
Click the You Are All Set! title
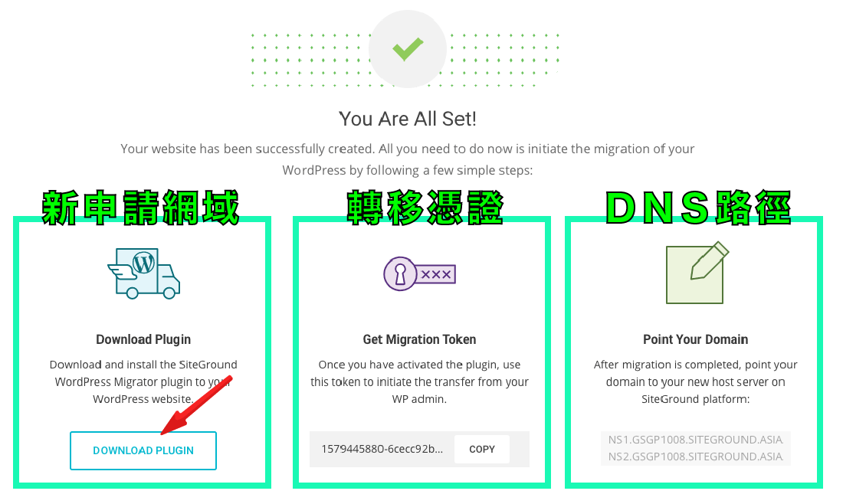click(408, 119)
